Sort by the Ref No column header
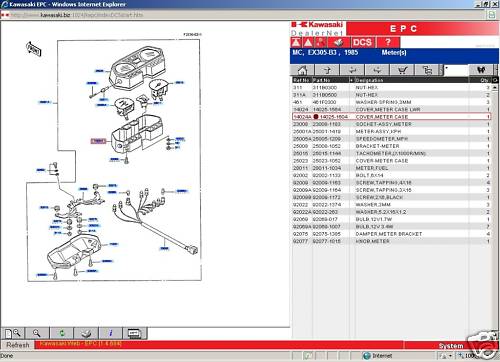Image resolution: width=500 pixels, height=362 pixels. click(x=302, y=80)
